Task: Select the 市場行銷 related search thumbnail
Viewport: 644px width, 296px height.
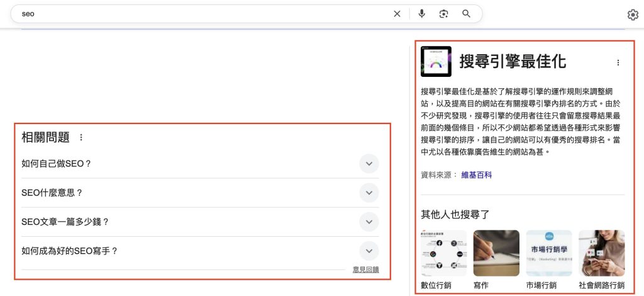Action: 549,253
